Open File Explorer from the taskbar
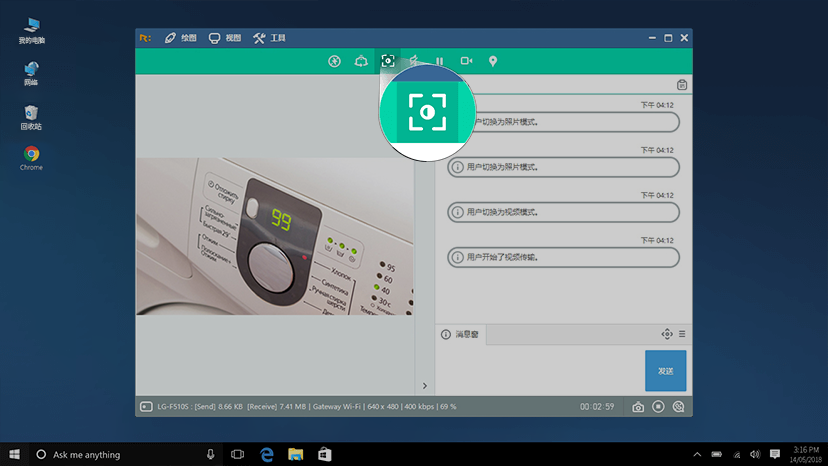The width and height of the screenshot is (828, 466). 296,454
